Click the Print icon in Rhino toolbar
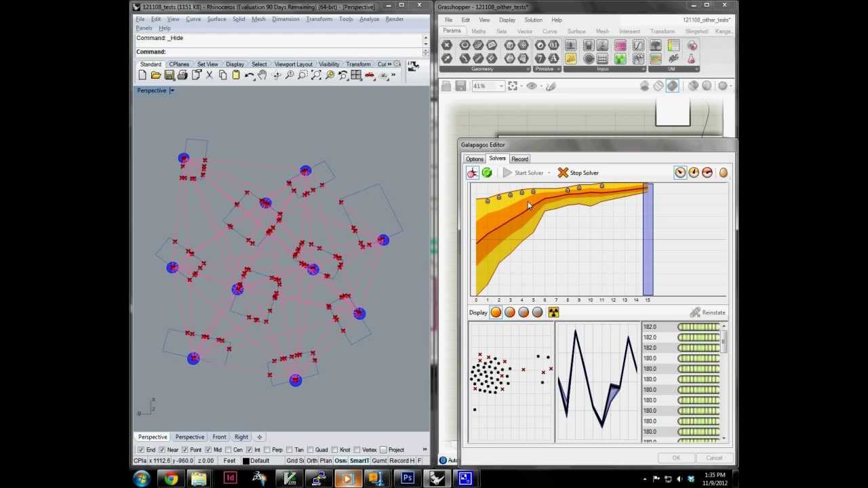The height and width of the screenshot is (488, 868). tap(182, 75)
